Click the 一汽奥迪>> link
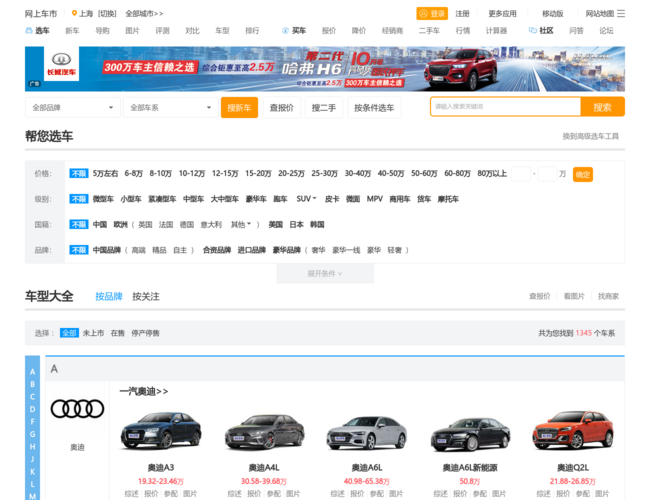Image resolution: width=650 pixels, height=500 pixels. (144, 391)
